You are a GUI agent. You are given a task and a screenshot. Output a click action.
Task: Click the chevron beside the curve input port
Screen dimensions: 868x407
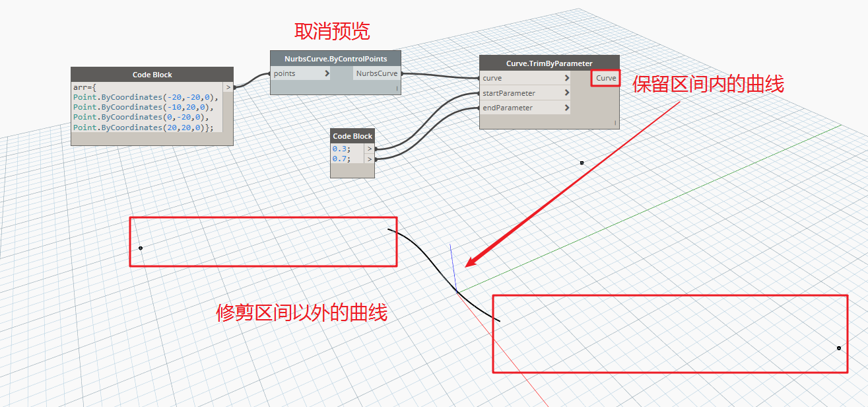pyautogui.click(x=566, y=78)
